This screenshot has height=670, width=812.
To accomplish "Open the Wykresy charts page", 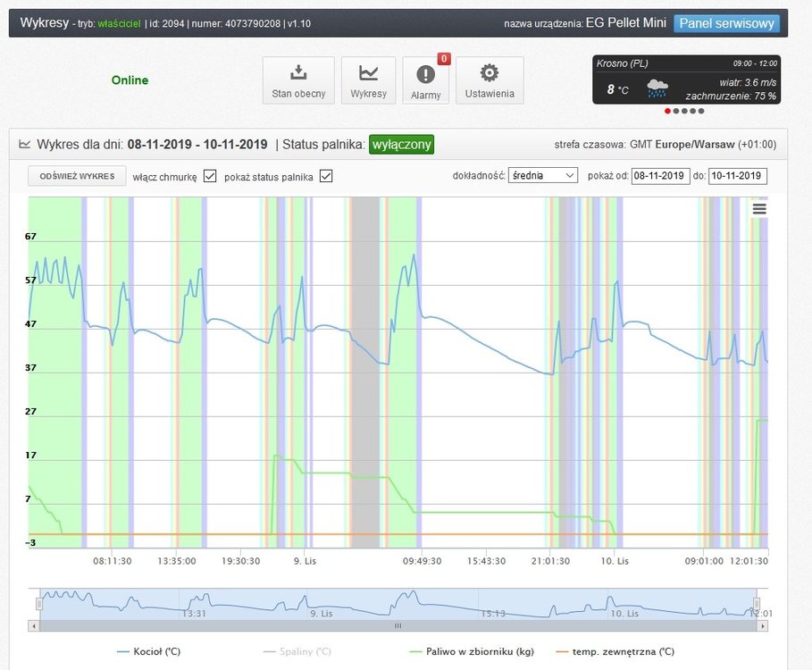I will (368, 80).
